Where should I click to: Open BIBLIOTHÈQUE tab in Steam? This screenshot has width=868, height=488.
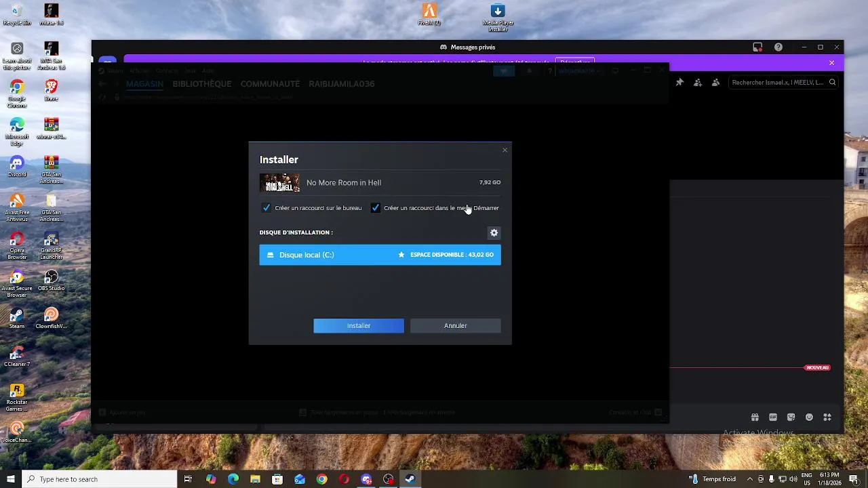click(202, 84)
